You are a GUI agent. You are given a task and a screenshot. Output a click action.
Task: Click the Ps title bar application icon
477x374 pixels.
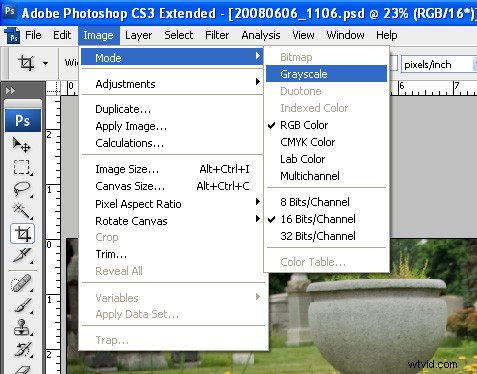[10, 12]
